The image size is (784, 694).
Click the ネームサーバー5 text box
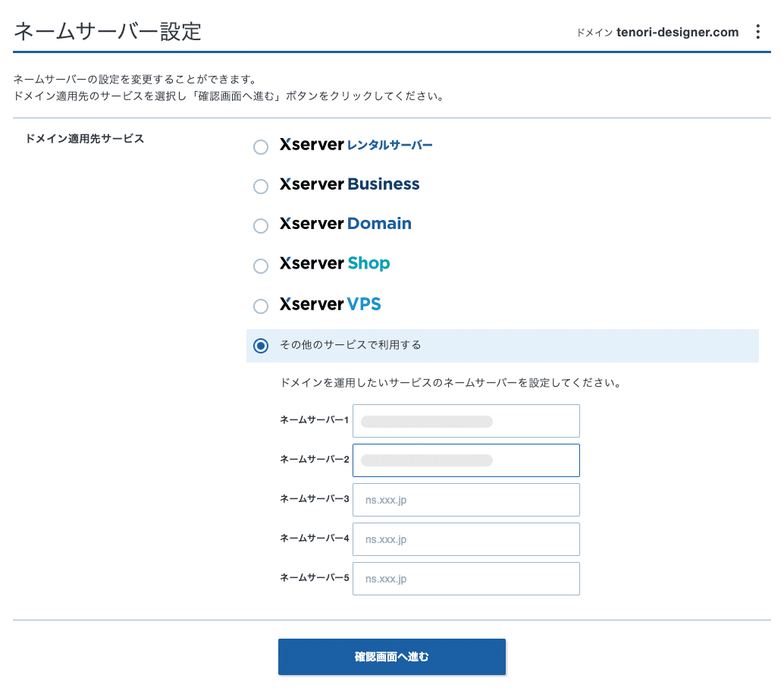click(x=466, y=579)
